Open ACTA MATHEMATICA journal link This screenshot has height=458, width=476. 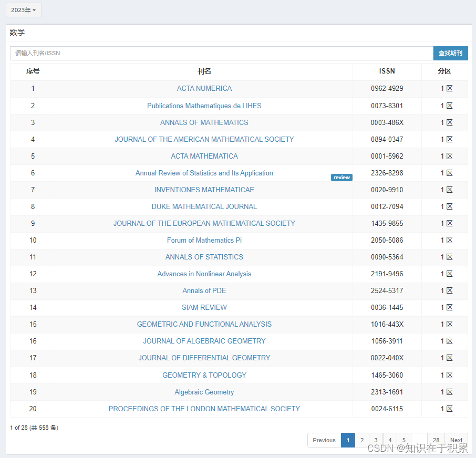(204, 156)
